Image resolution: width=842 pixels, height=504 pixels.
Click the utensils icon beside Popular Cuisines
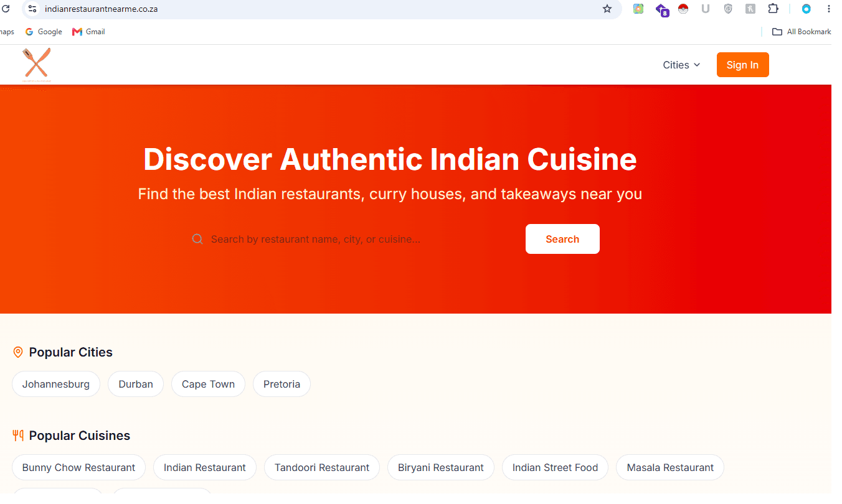pos(18,436)
